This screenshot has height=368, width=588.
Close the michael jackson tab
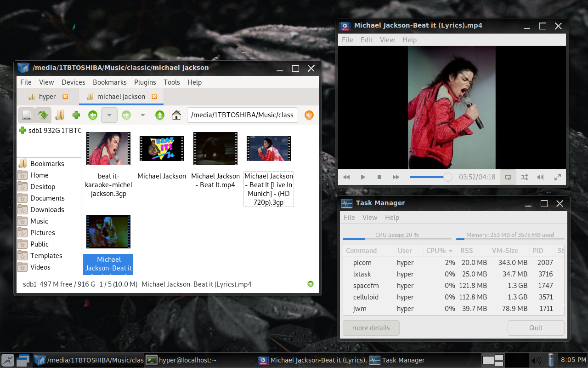[154, 97]
